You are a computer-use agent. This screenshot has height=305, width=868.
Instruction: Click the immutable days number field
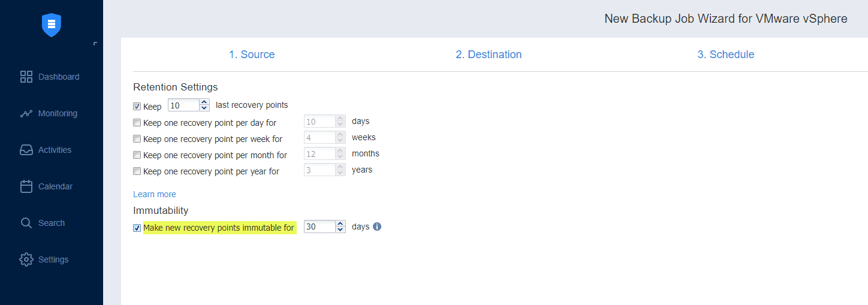pyautogui.click(x=320, y=227)
